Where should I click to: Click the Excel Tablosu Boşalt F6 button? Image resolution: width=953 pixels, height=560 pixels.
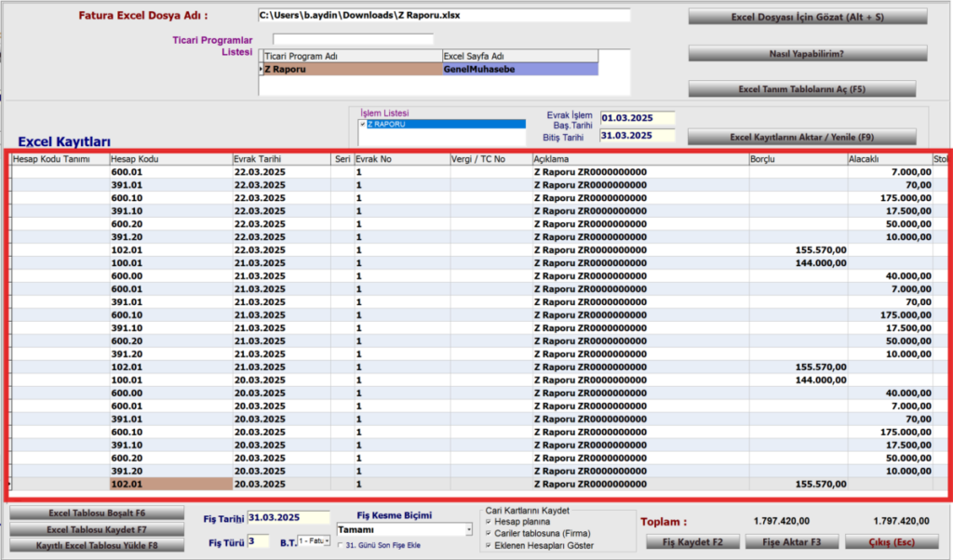click(x=97, y=513)
